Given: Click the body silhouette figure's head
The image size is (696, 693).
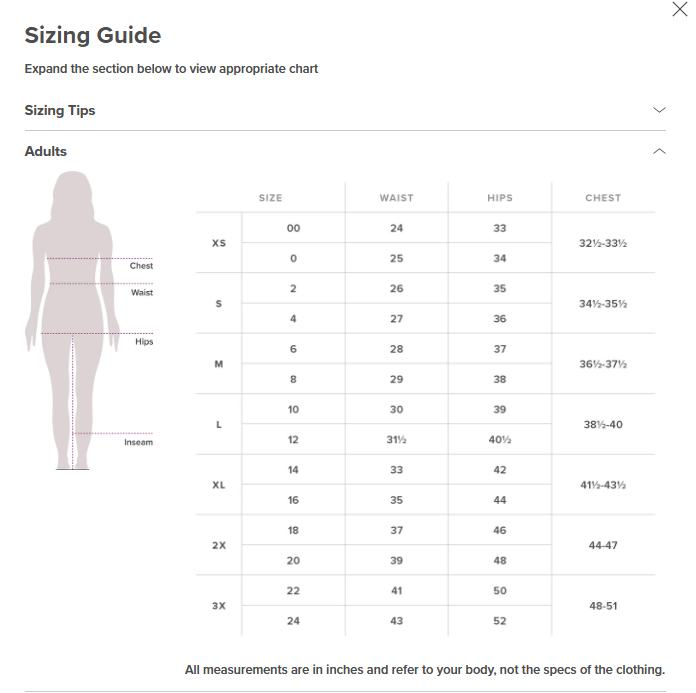Looking at the screenshot, I should pos(72,190).
